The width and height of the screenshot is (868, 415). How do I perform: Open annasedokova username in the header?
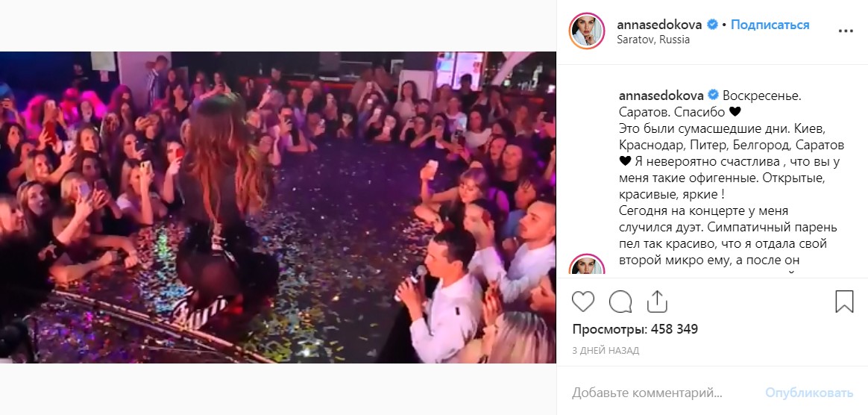(659, 25)
